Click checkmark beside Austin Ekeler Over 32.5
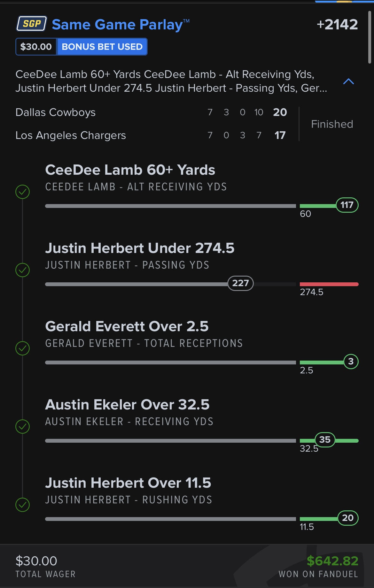Viewport: 374px width, 588px height. pos(23,427)
